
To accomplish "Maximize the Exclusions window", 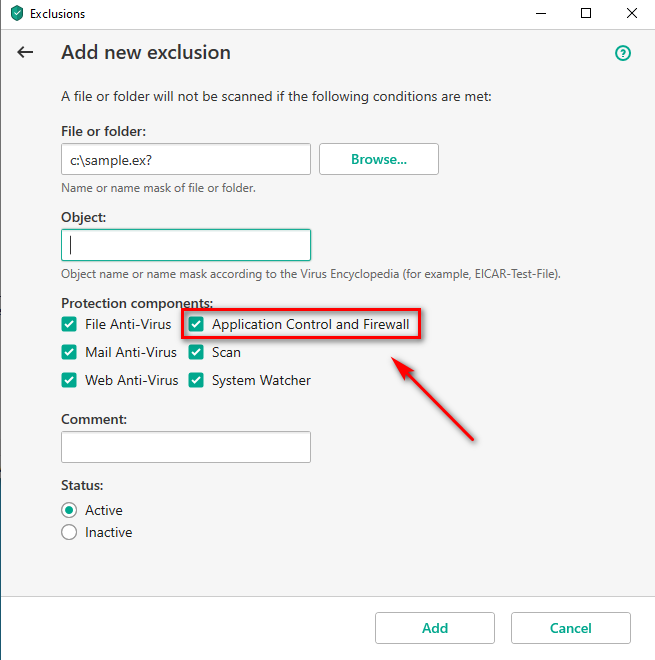I will (x=586, y=13).
